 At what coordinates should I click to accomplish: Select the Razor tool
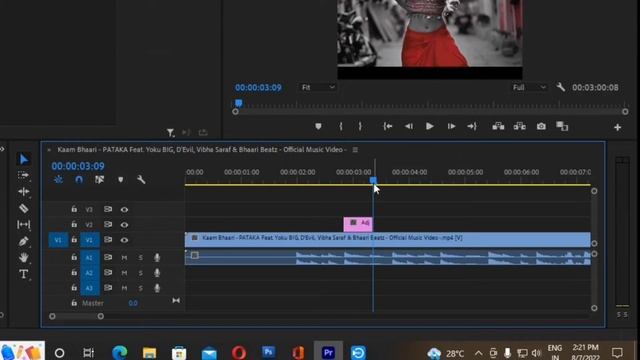pyautogui.click(x=24, y=208)
